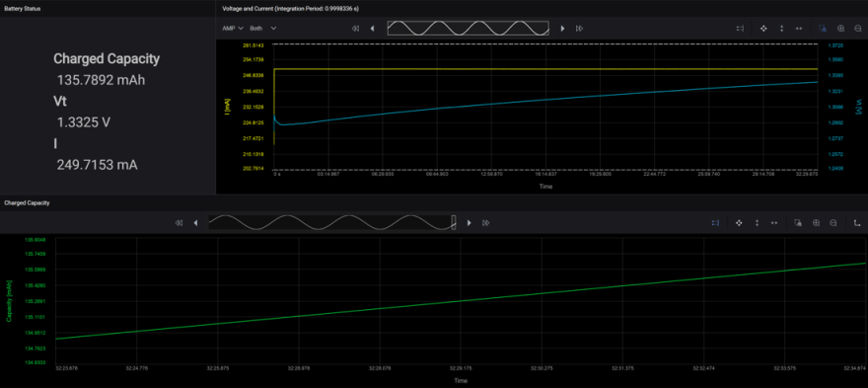Click the 261.5143 top current axis value
The image size is (868, 388).
253,44
